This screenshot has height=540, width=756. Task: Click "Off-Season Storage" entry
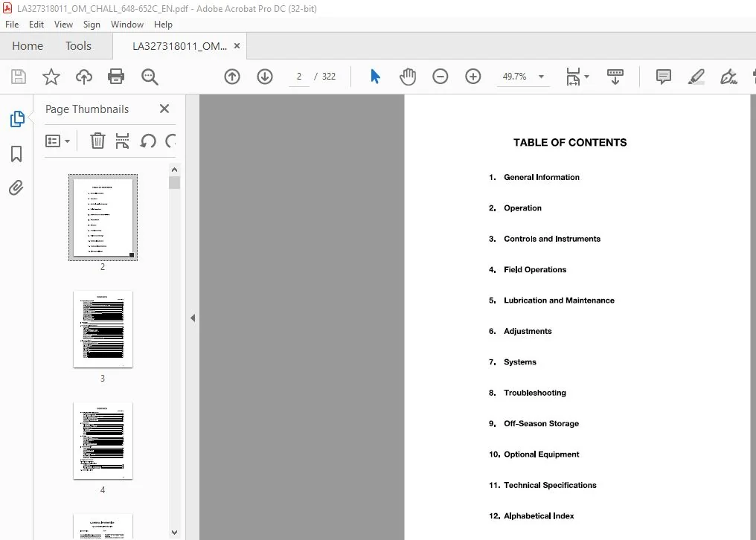coord(541,424)
